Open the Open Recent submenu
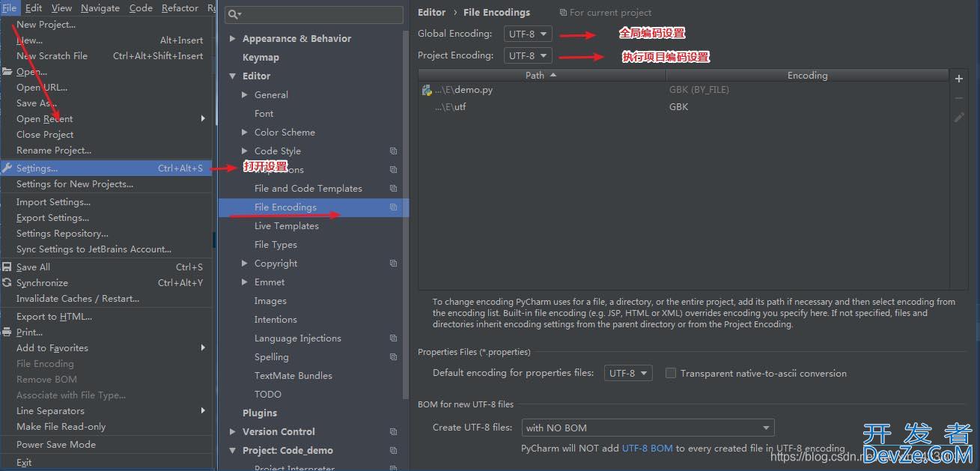980x471 pixels. click(x=106, y=119)
